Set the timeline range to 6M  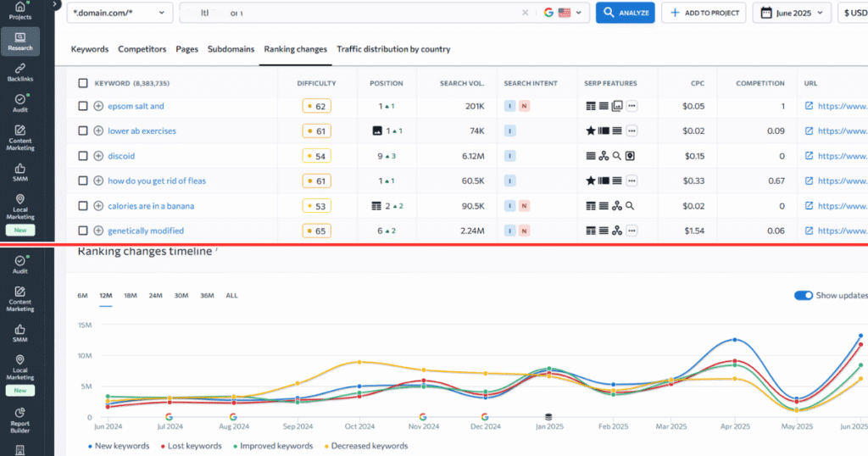(x=82, y=296)
